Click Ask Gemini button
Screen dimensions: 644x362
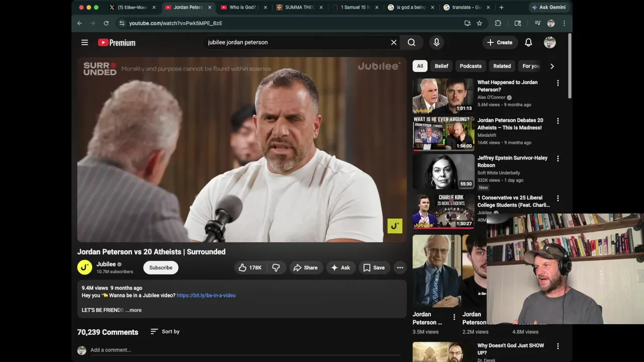(548, 8)
